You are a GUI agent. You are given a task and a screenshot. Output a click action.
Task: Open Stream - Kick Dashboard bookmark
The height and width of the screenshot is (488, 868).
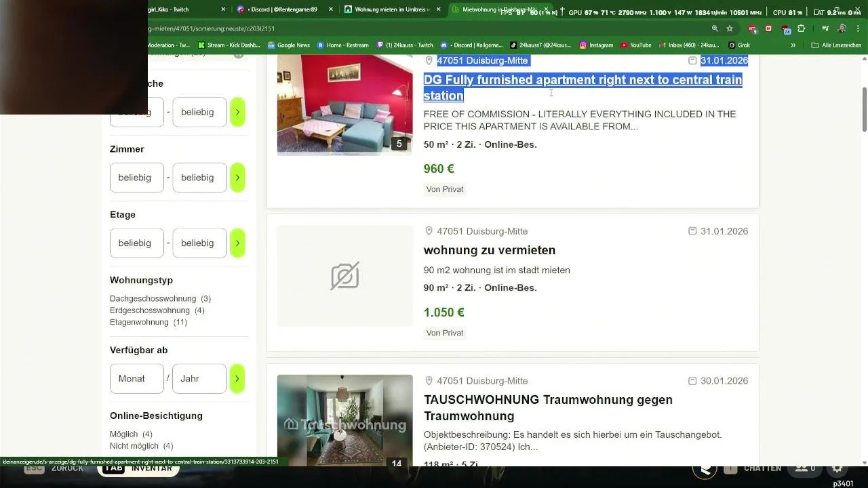229,45
